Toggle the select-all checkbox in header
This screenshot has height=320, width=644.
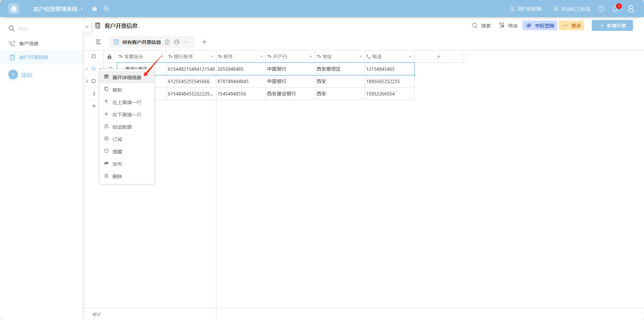(x=94, y=56)
